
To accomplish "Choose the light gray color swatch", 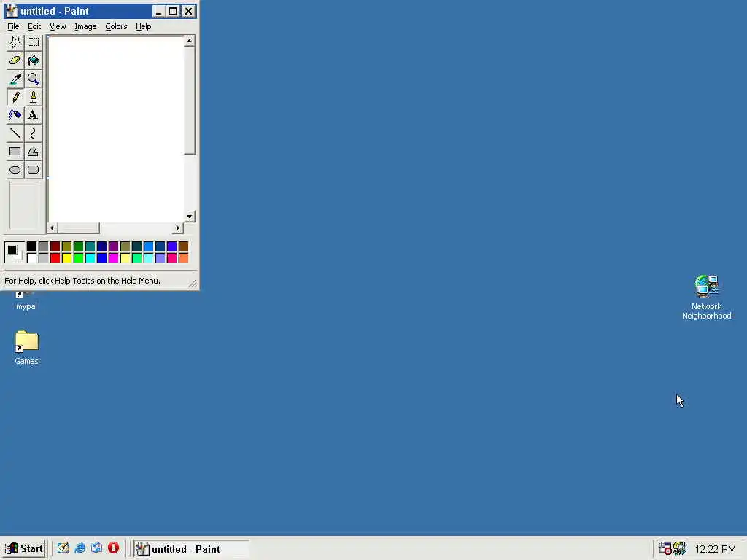I will pyautogui.click(x=43, y=257).
